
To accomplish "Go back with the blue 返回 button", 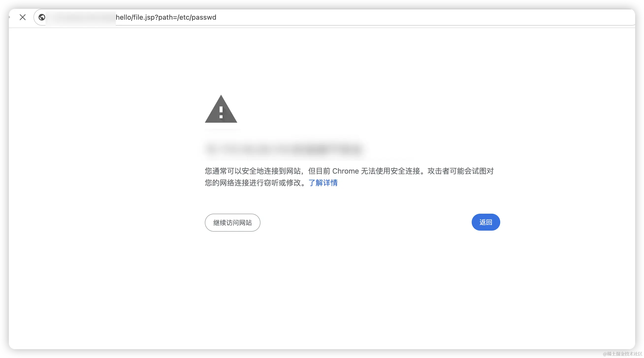I will [x=485, y=222].
